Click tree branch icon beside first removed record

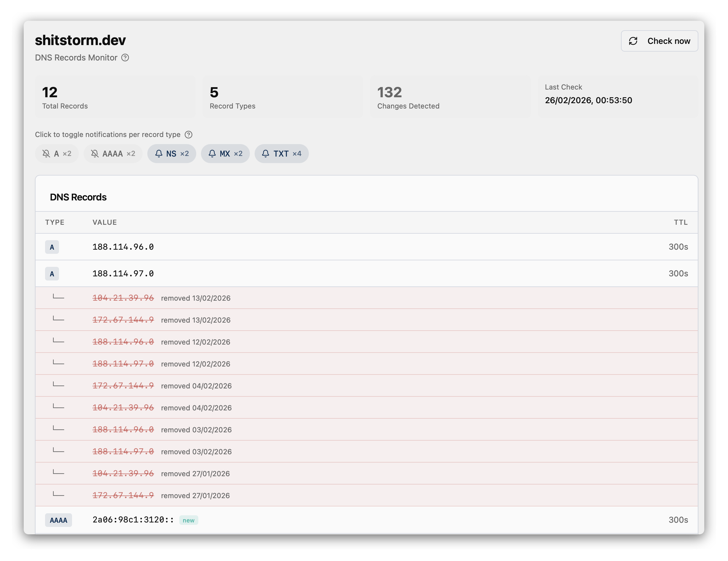58,297
